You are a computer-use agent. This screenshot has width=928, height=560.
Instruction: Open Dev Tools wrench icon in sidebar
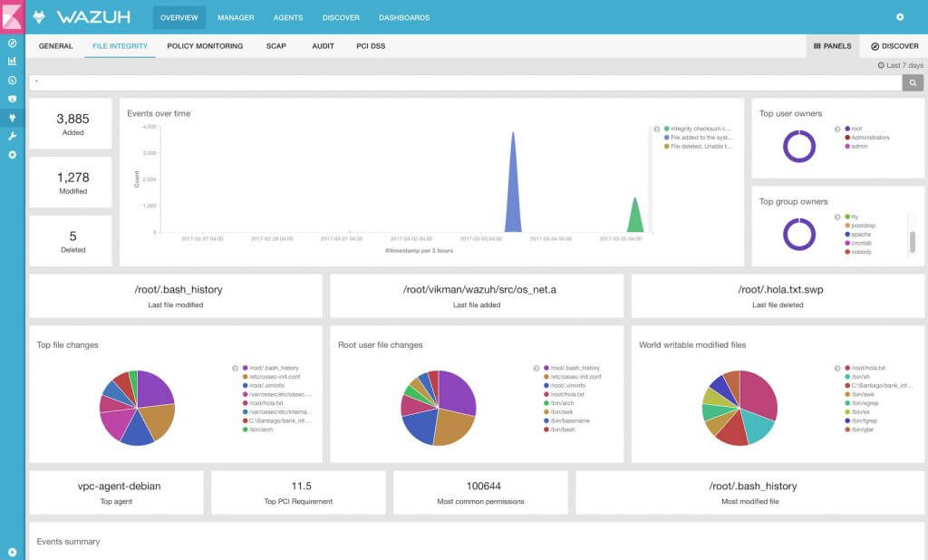coord(12,136)
